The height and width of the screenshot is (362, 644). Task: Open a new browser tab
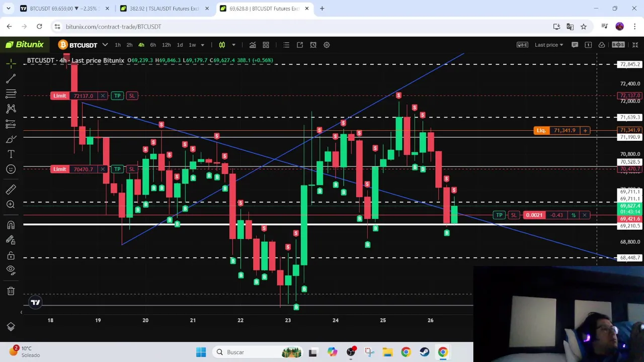pyautogui.click(x=322, y=9)
